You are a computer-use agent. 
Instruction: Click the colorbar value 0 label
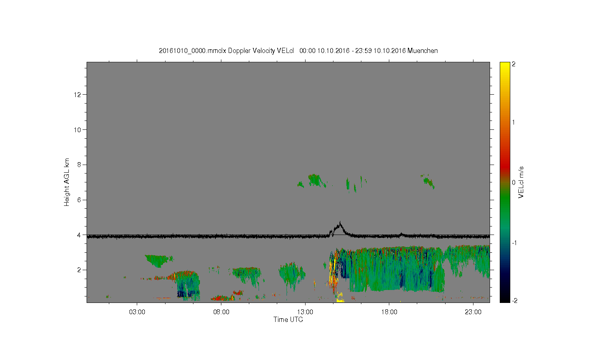click(514, 182)
